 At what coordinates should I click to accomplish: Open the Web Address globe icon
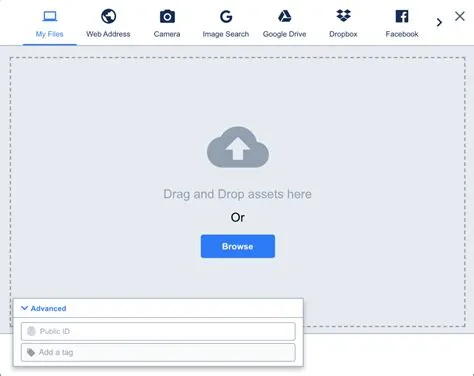(x=108, y=16)
